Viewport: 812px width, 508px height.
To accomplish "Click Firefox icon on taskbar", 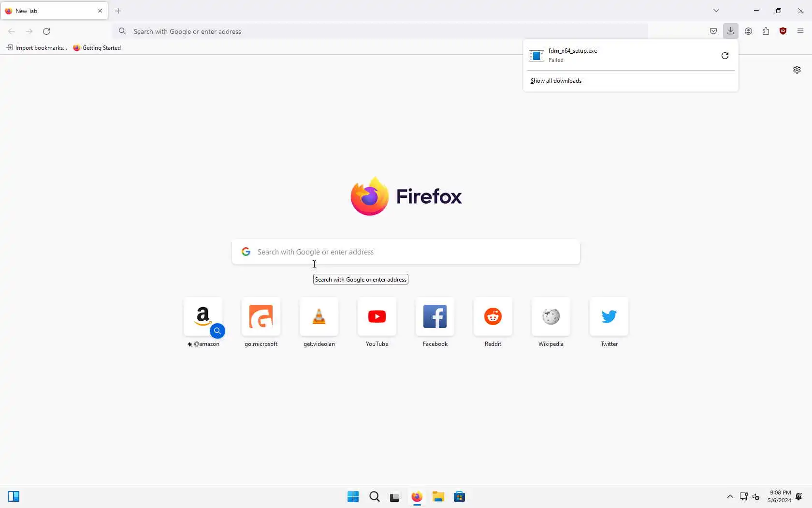I will point(417,497).
